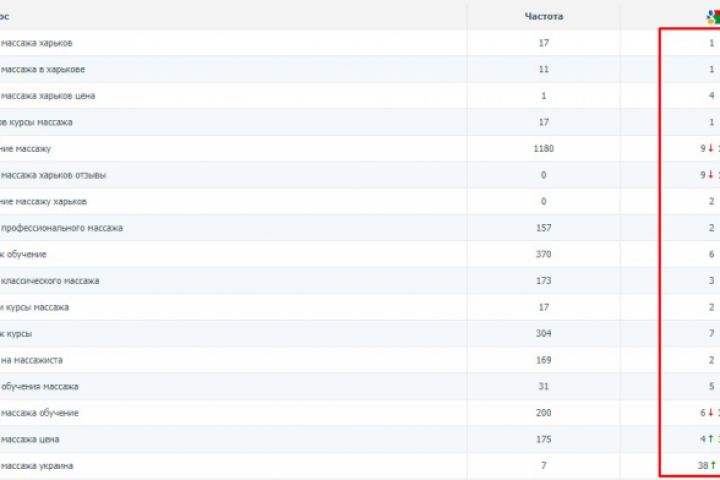
Task: Click the query 'обучения массажа'
Action: pyautogui.click(x=39, y=386)
